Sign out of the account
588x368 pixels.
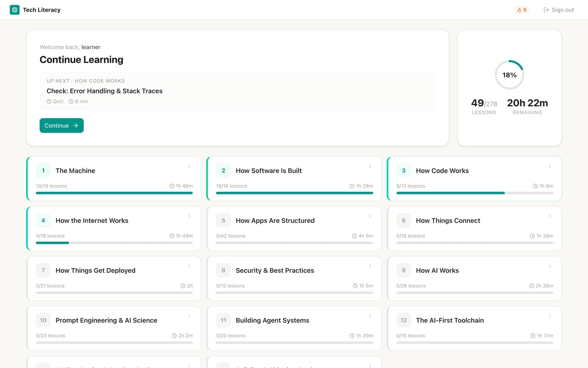click(x=559, y=10)
